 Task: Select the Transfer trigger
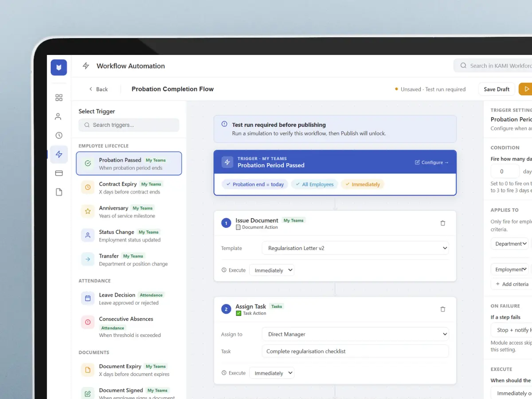pyautogui.click(x=129, y=259)
